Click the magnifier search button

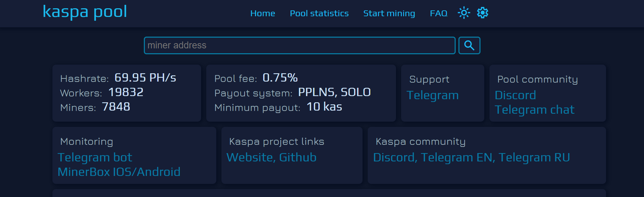[x=469, y=45]
